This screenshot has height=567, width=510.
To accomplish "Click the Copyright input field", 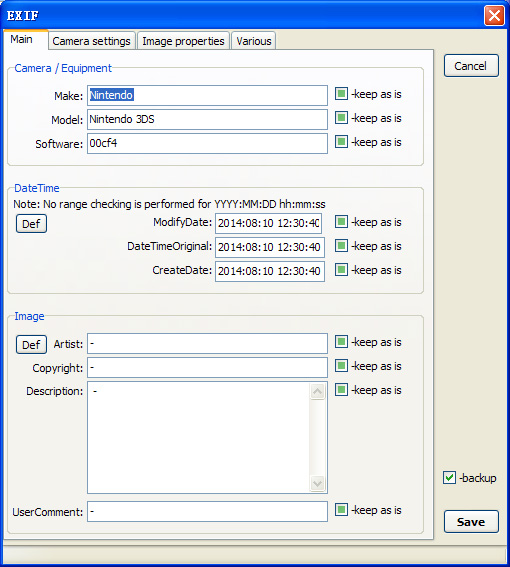I will click(x=207, y=367).
